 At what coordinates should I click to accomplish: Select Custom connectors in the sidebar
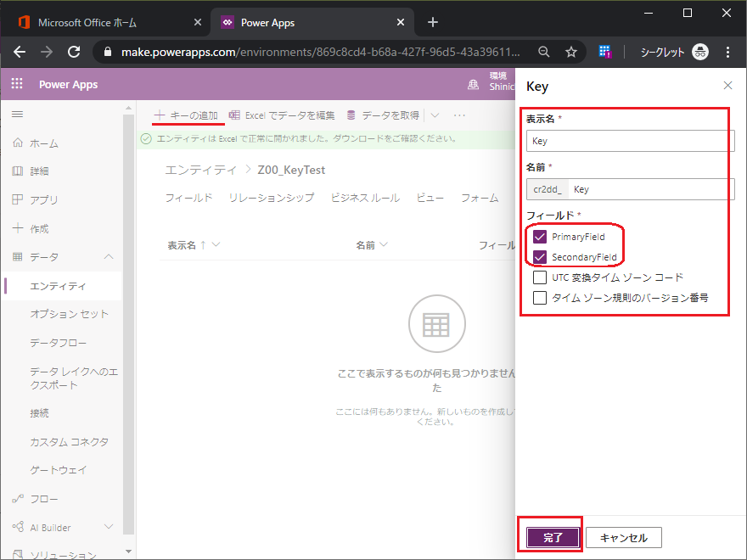click(x=69, y=441)
